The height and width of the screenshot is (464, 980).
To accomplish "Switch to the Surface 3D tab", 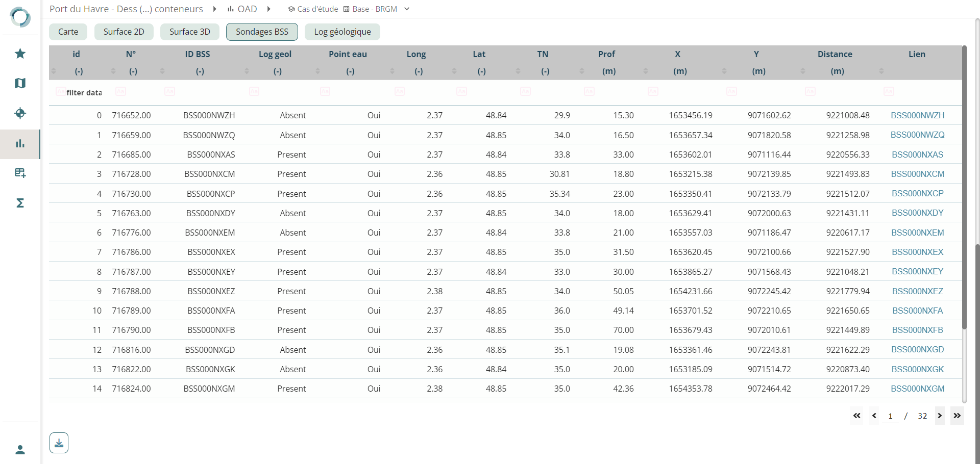I will click(x=189, y=32).
